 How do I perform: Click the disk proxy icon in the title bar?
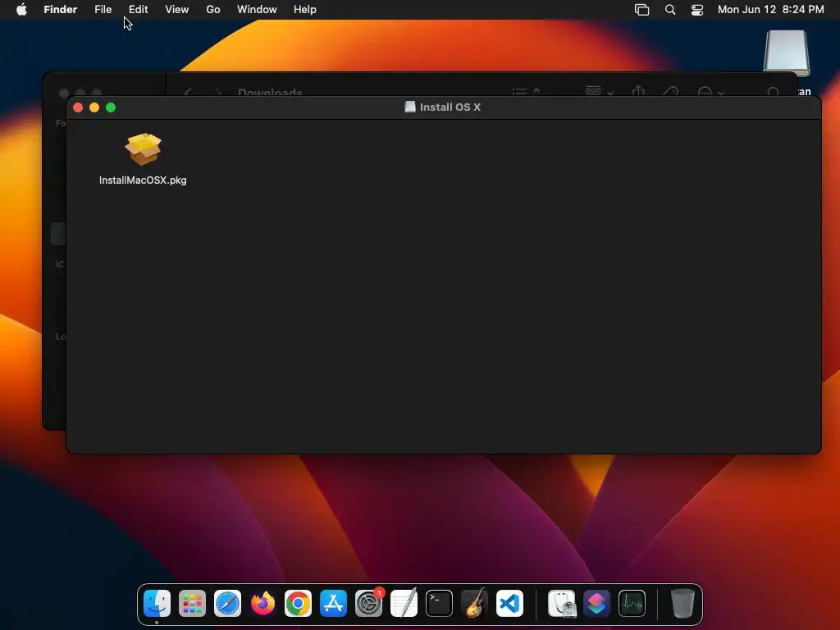410,107
